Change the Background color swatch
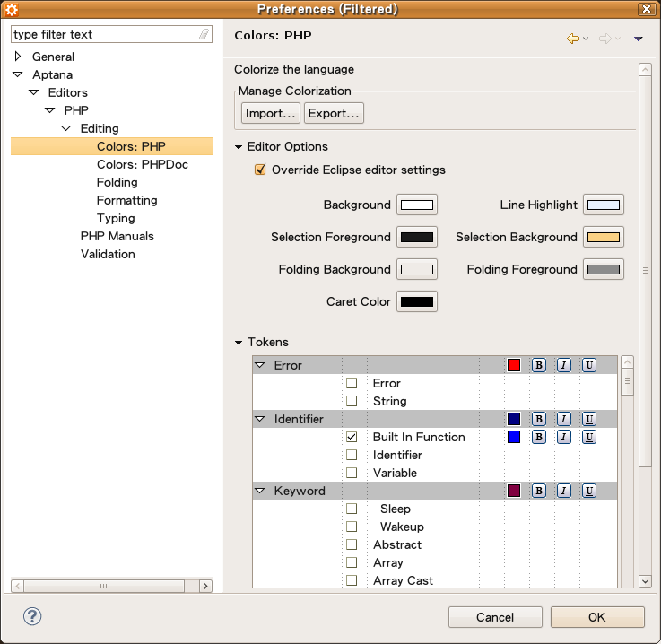The width and height of the screenshot is (661, 644). (x=417, y=205)
